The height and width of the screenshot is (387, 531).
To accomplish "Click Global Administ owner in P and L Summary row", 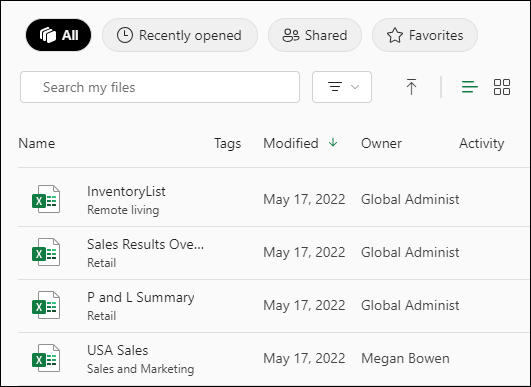I will [410, 305].
